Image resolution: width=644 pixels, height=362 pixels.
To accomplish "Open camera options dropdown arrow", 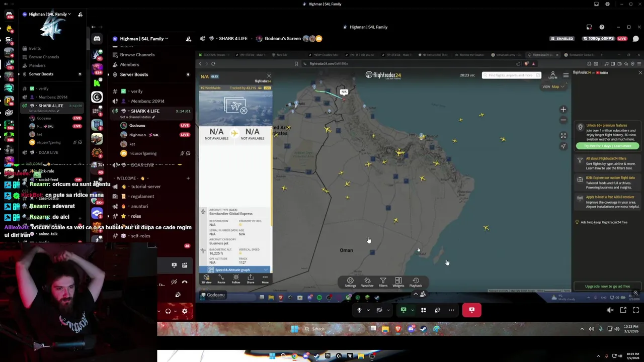I will (x=388, y=310).
